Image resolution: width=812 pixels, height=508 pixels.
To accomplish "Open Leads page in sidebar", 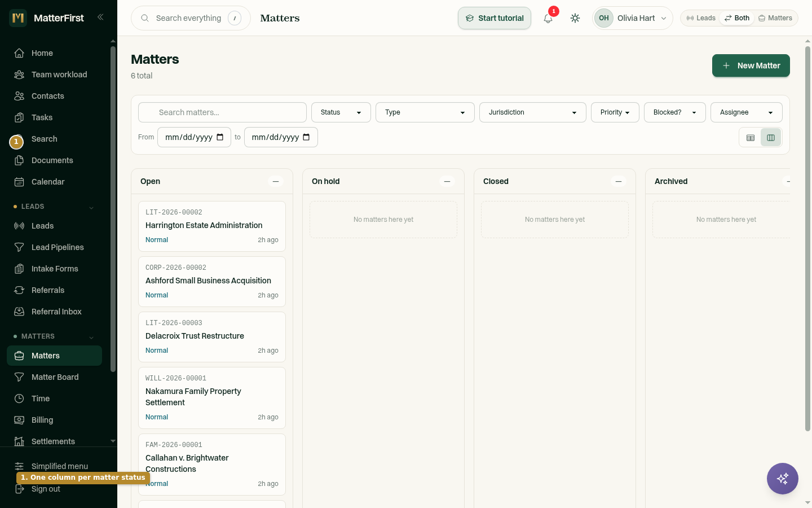I will (54, 226).
